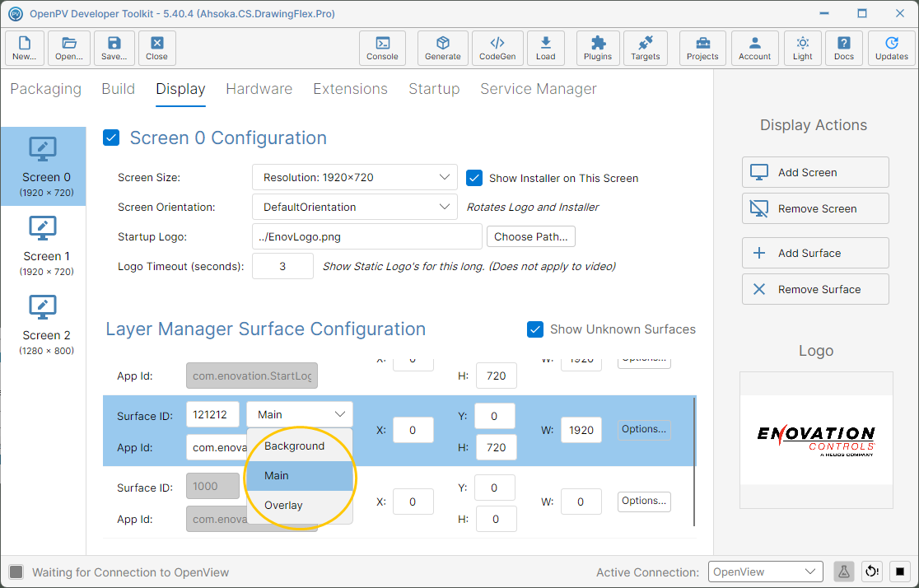Switch theme with the Light icon
This screenshot has height=588, width=919.
click(803, 48)
